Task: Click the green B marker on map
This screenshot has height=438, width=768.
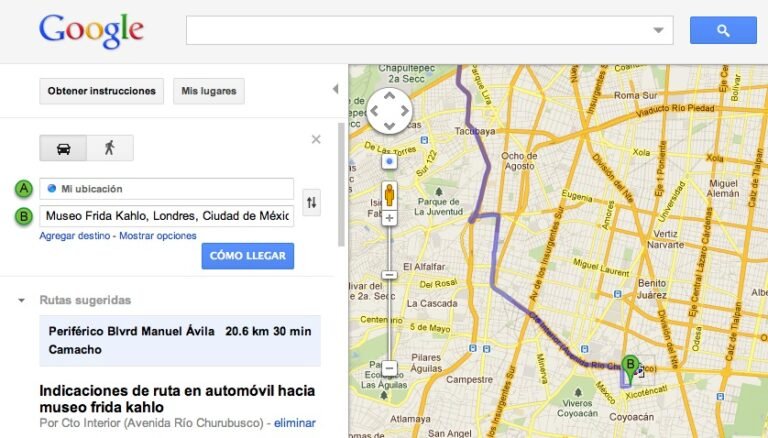Action: [x=630, y=369]
